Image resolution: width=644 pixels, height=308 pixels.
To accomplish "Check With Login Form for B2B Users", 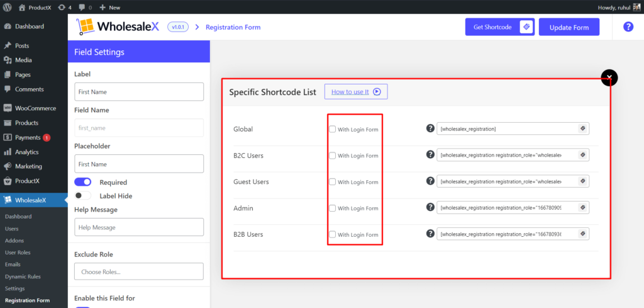I will click(332, 234).
